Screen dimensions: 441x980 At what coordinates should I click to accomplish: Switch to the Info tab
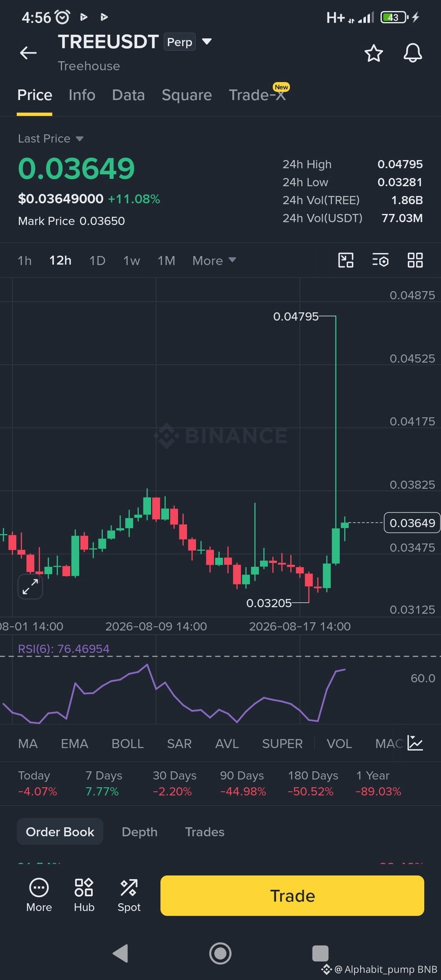click(x=82, y=95)
